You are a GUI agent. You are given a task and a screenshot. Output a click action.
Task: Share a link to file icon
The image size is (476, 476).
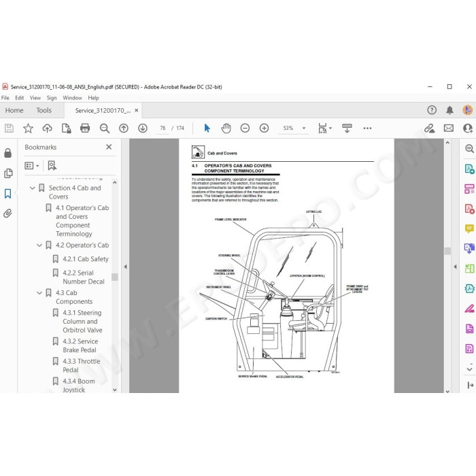click(430, 128)
